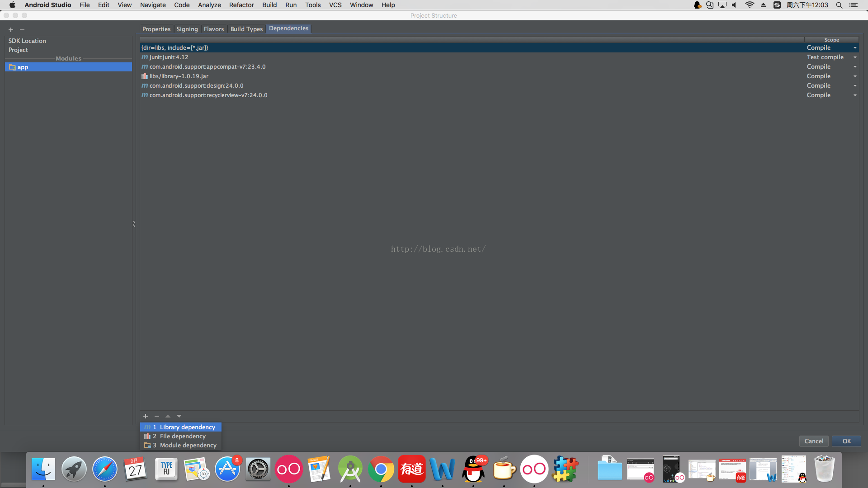Open scope dropdown for junit:junit:4.12
This screenshot has height=488, width=868.
coord(855,57)
